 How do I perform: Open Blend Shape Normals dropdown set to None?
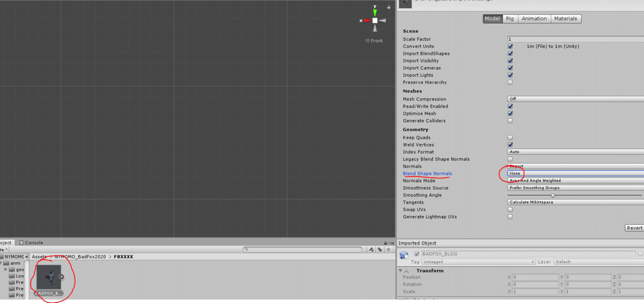tap(575, 174)
